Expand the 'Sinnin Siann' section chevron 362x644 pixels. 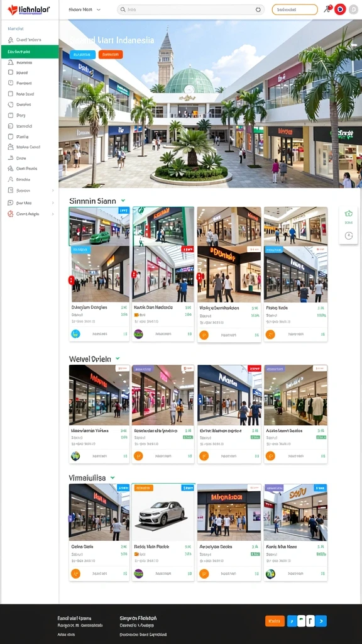(123, 201)
